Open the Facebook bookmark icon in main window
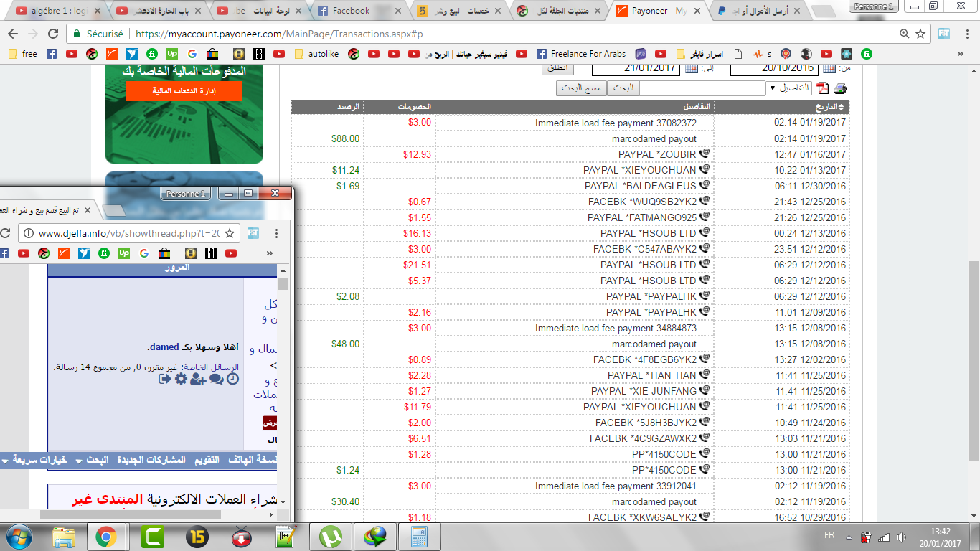This screenshot has width=980, height=551. 52,54
